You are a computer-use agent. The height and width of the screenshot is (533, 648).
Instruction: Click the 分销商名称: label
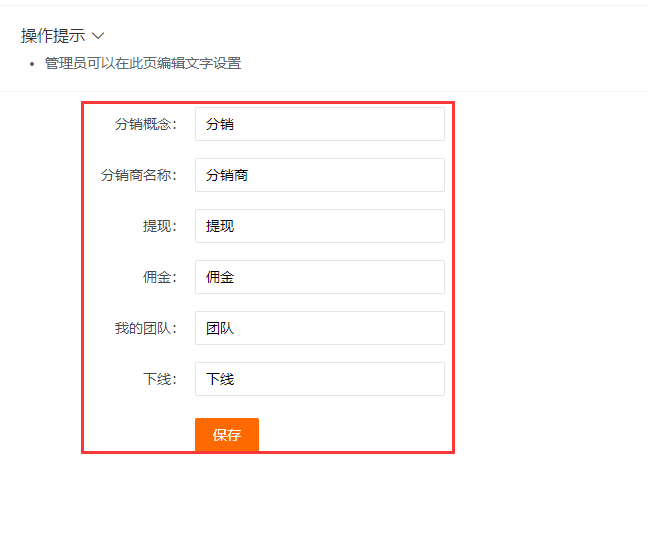[139, 175]
